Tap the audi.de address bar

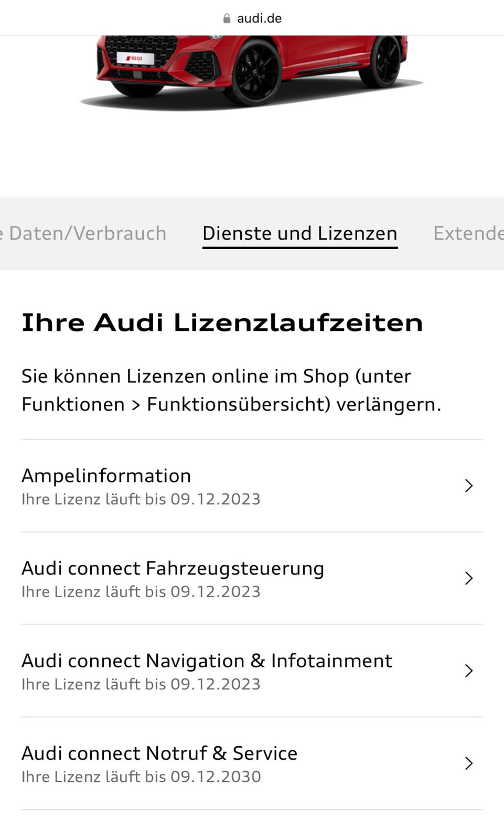tap(259, 17)
